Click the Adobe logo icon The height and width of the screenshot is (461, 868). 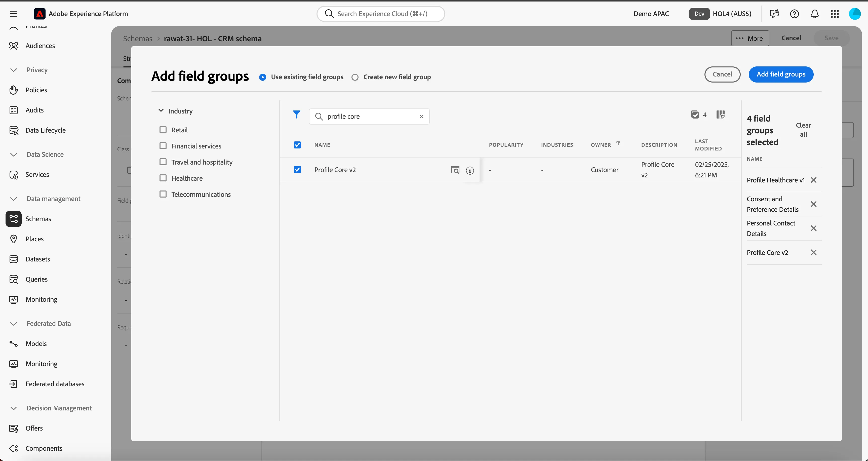coord(40,14)
